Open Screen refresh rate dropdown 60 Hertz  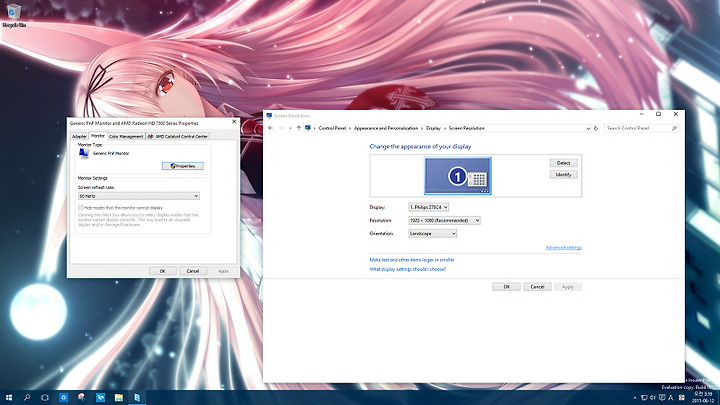click(x=138, y=196)
